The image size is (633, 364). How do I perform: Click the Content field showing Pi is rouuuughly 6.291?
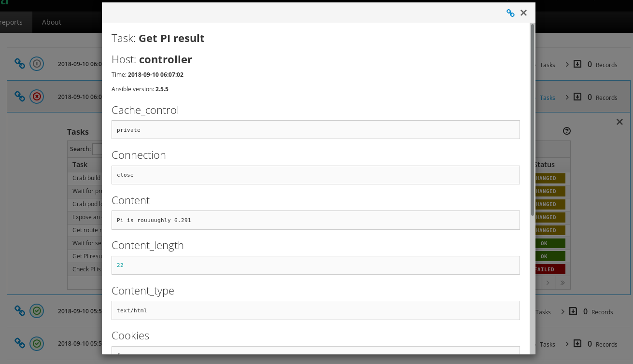click(x=315, y=220)
